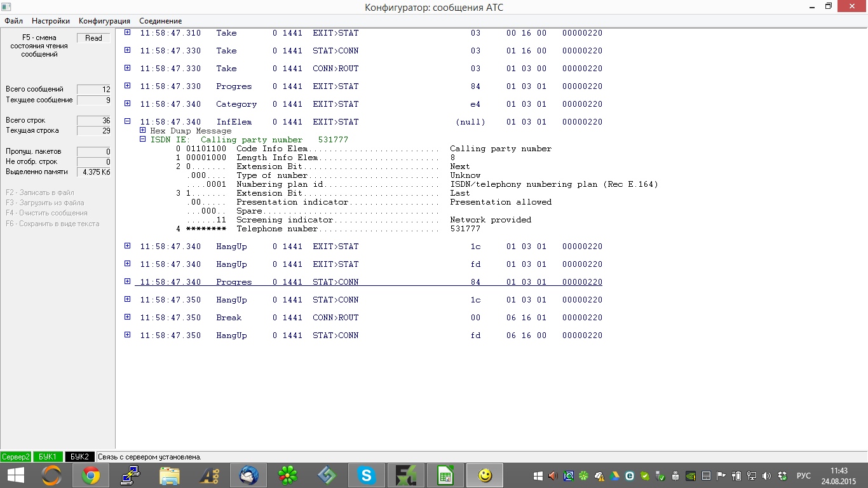Expand the Take CONN>ROUT message row
Viewport: 868px width, 488px height.
[127, 68]
